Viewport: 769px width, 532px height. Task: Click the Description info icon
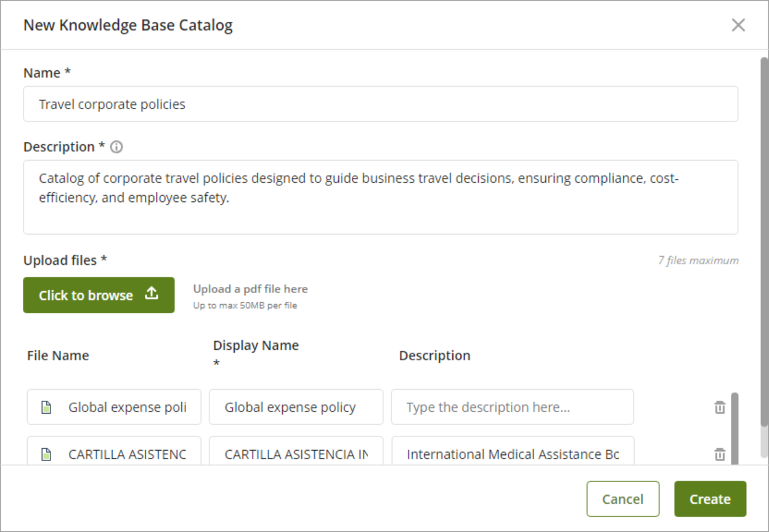click(116, 147)
